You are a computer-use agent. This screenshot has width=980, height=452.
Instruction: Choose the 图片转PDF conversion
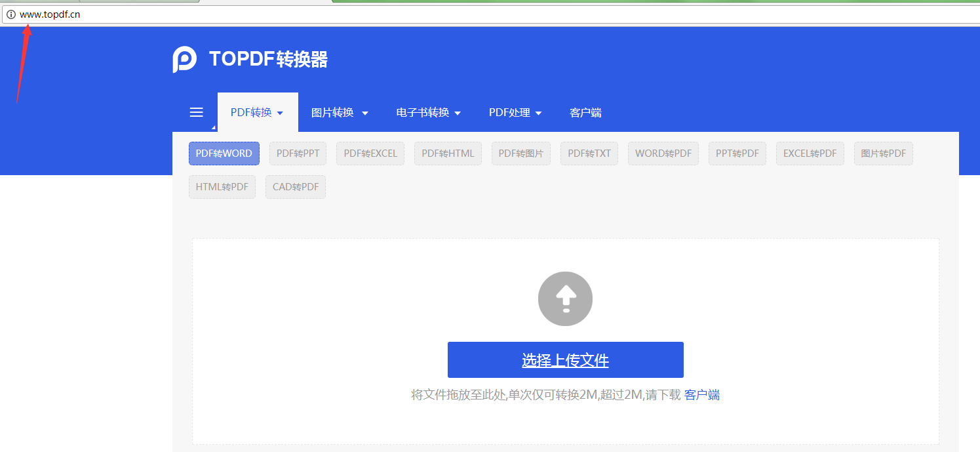pyautogui.click(x=884, y=154)
